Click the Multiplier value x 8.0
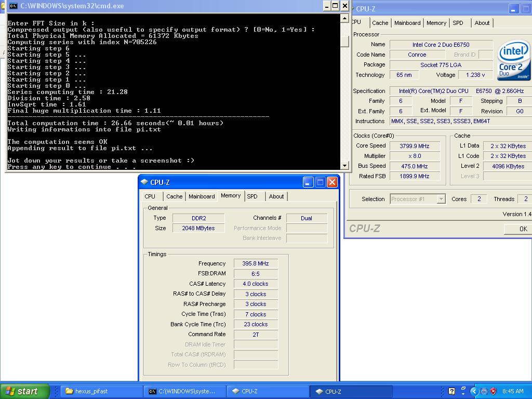Viewport: 532px width, 399px height. [414, 156]
